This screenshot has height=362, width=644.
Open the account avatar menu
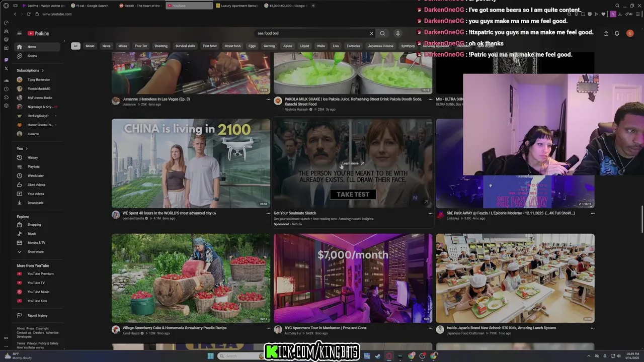pos(630,33)
